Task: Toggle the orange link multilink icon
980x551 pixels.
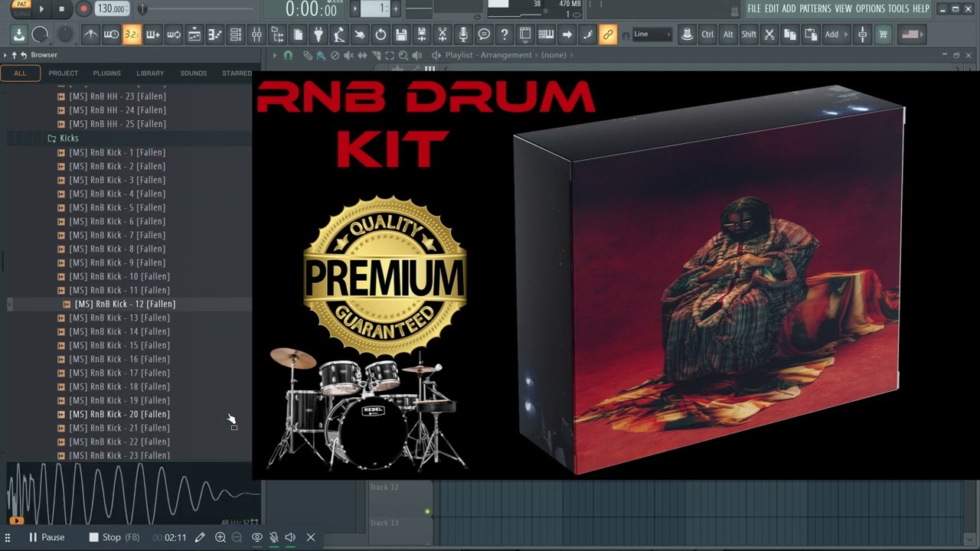Action: (x=608, y=34)
